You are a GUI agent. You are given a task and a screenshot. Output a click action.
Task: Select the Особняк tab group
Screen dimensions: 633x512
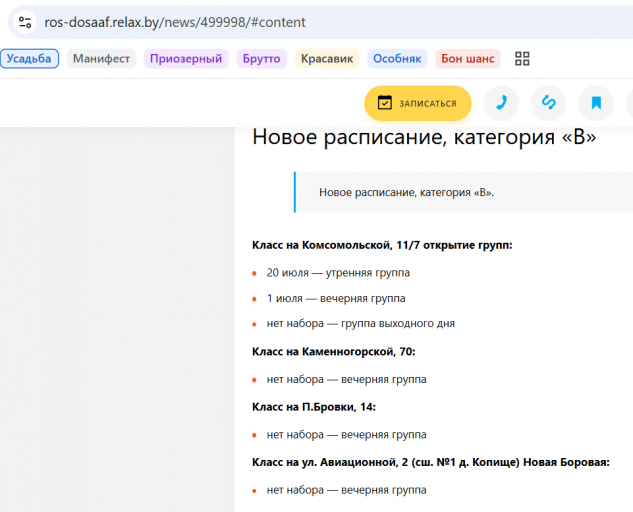[x=397, y=59]
